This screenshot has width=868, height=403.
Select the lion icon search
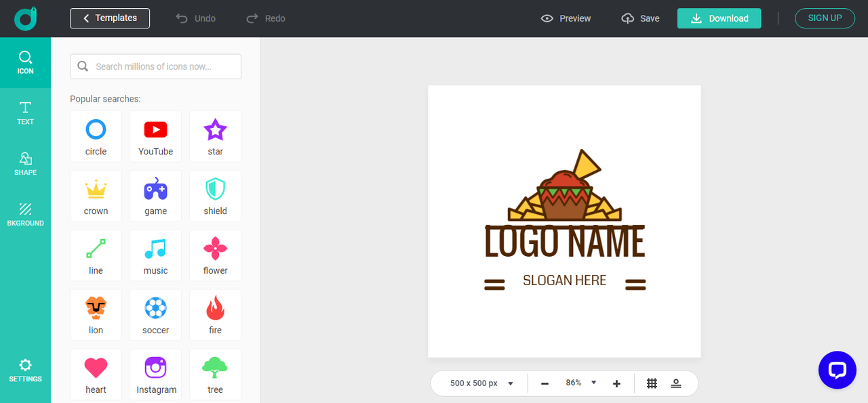tap(96, 315)
